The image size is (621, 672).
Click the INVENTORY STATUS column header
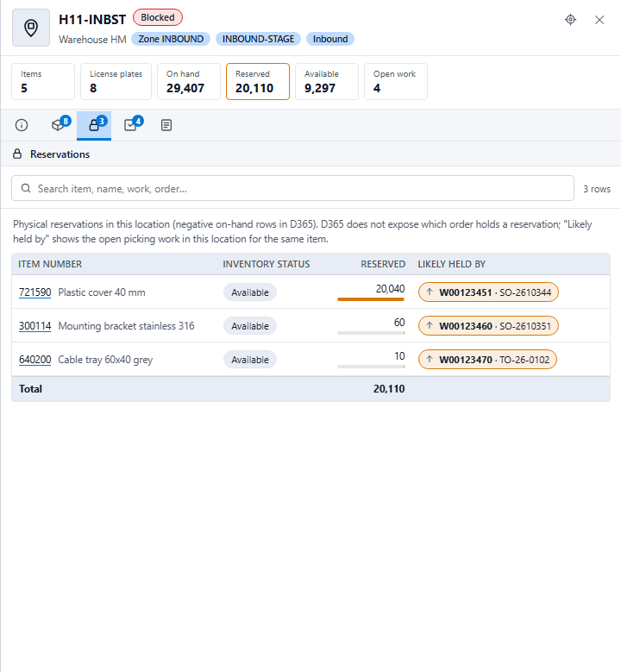[x=267, y=264]
